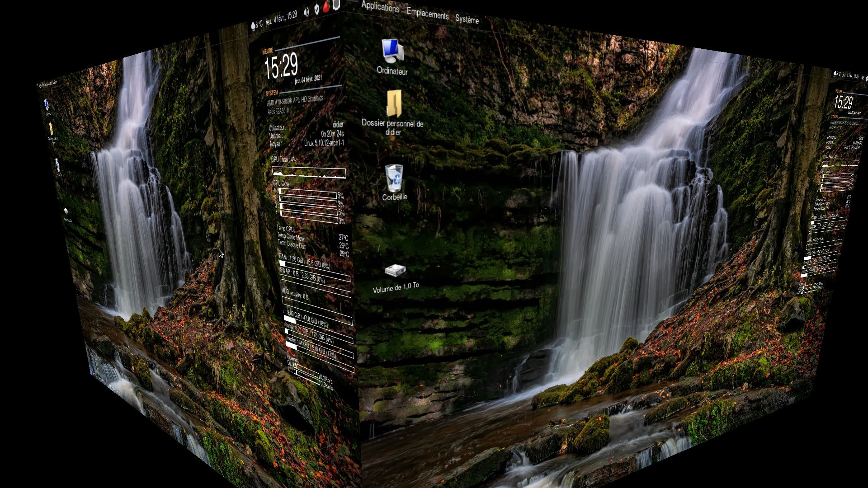Click the small trash icon on left cube face
868x488 pixels.
coord(57,164)
